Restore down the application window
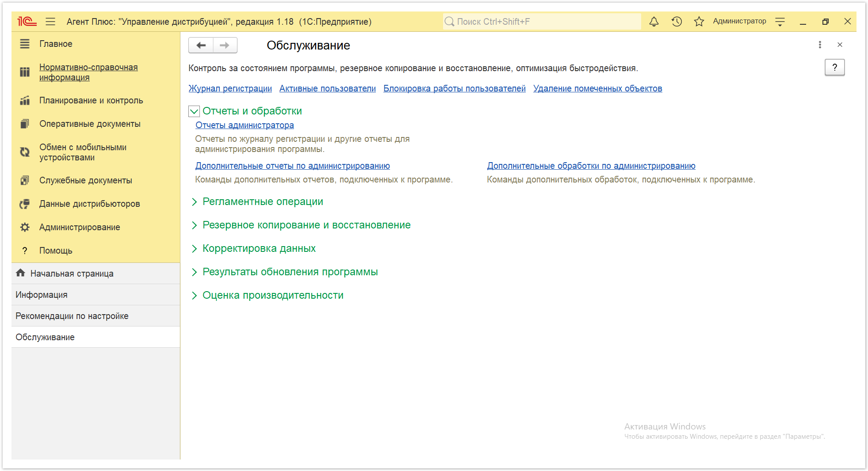The height and width of the screenshot is (471, 868). pyautogui.click(x=825, y=22)
